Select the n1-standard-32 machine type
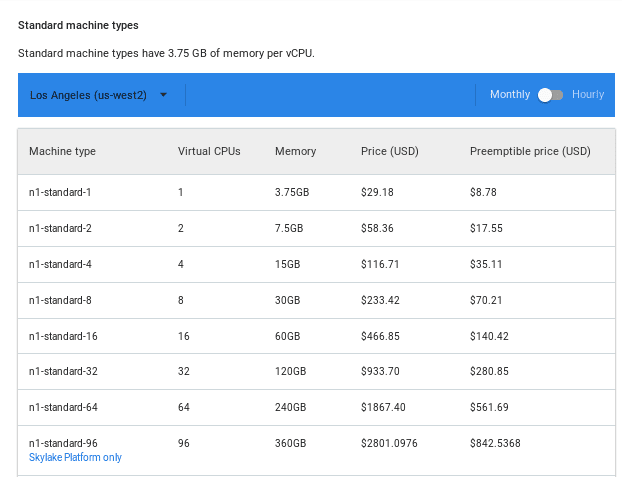The height and width of the screenshot is (477, 622). [63, 372]
